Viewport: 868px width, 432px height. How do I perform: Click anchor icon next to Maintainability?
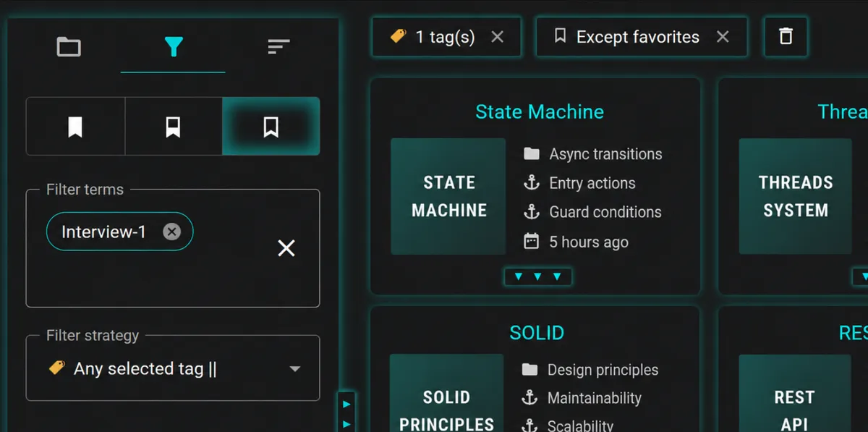click(x=530, y=398)
